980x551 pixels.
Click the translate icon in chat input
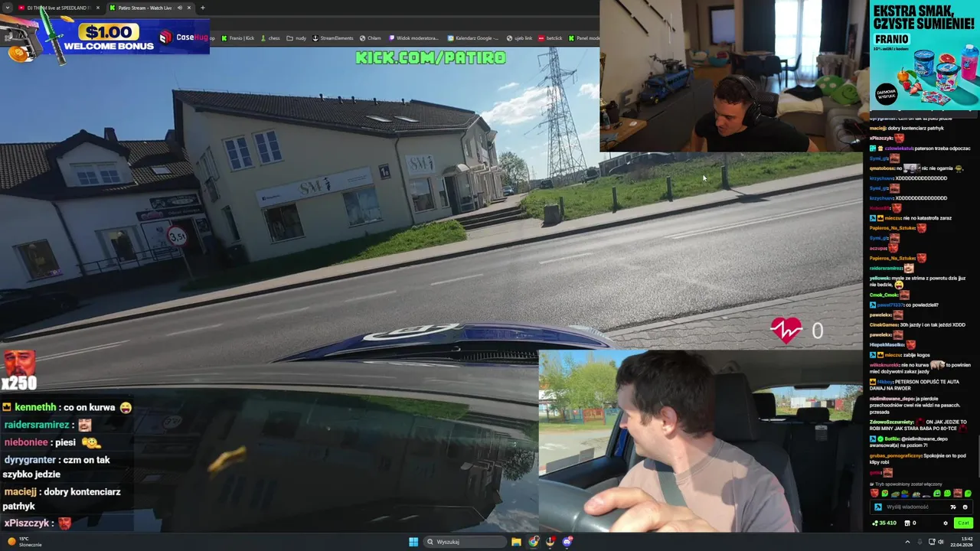point(953,507)
